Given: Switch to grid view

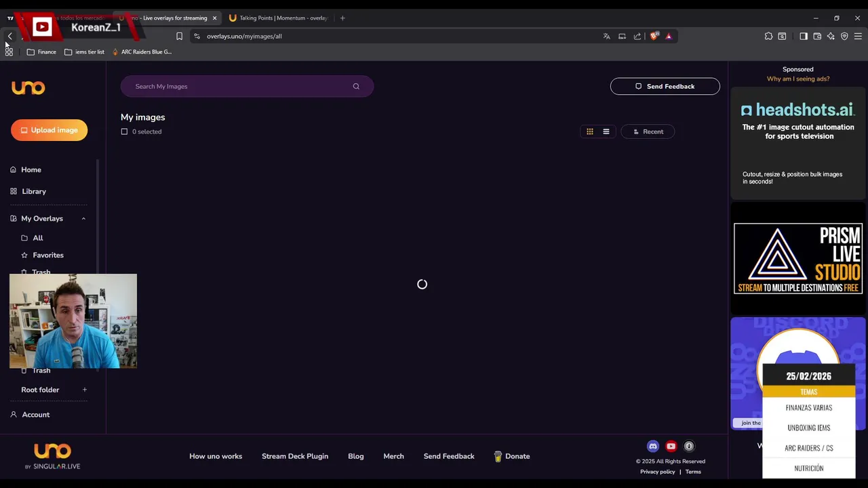Looking at the screenshot, I should [590, 131].
